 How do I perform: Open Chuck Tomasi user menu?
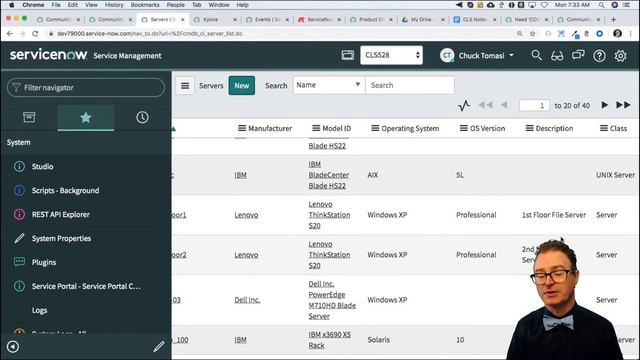[x=477, y=56]
